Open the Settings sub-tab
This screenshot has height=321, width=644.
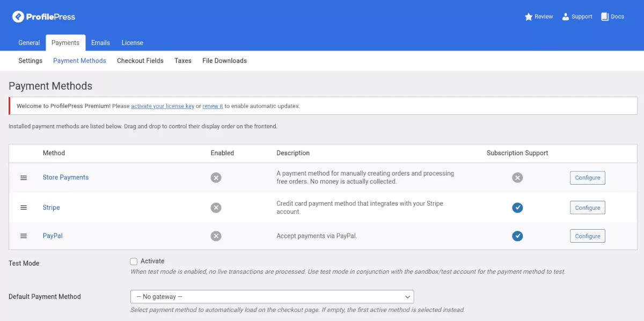(x=31, y=61)
